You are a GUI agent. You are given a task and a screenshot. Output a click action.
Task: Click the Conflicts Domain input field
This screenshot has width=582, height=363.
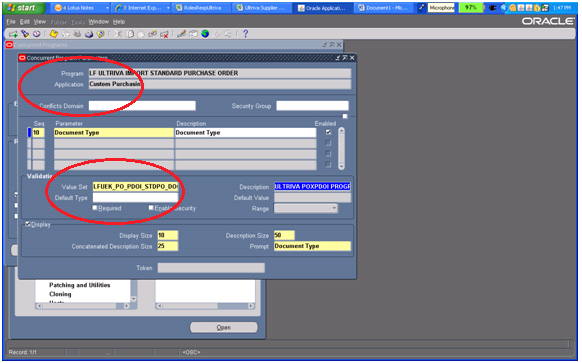142,106
